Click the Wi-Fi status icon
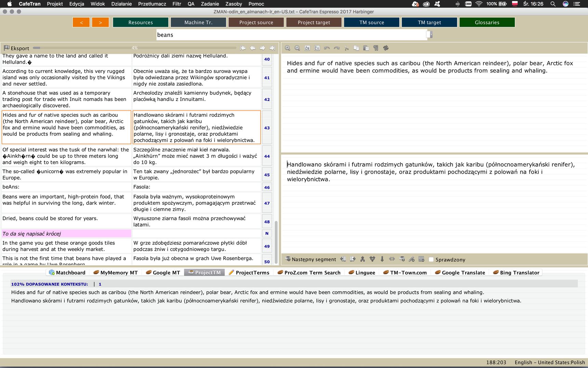588x368 pixels. coord(479,4)
